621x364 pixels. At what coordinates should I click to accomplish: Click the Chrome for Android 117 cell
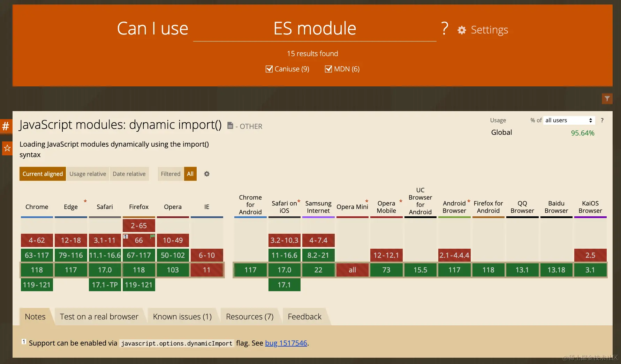tap(250, 270)
